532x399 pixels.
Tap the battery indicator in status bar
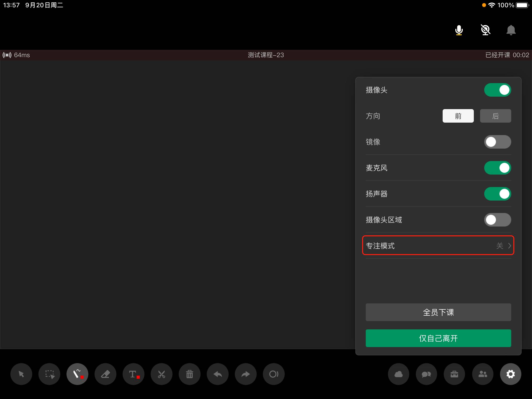[522, 5]
